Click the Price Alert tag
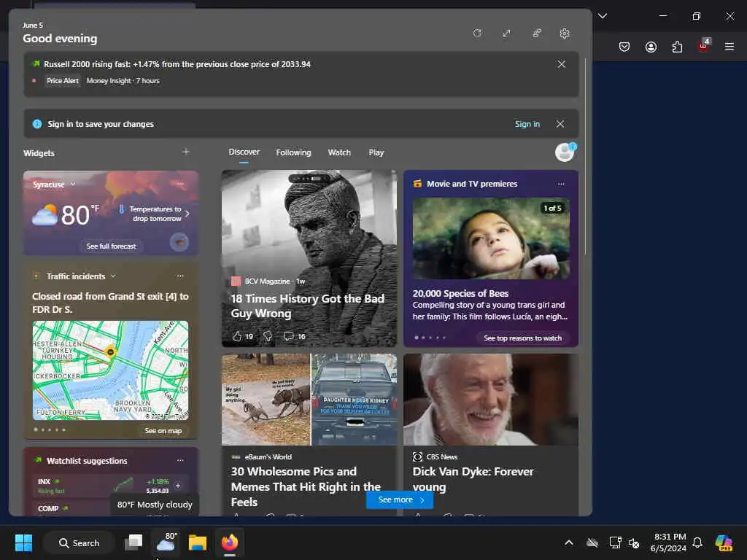The height and width of the screenshot is (560, 747). (63, 80)
